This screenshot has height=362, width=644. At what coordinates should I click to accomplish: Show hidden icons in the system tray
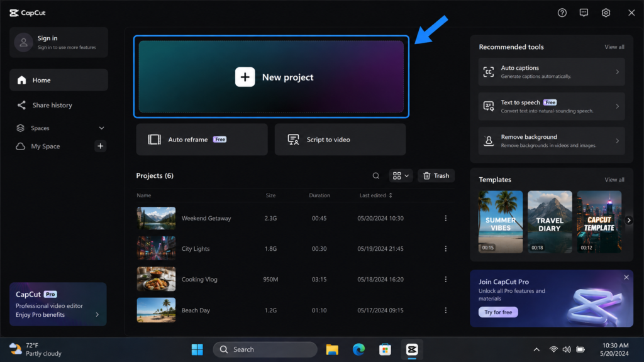[536, 349]
